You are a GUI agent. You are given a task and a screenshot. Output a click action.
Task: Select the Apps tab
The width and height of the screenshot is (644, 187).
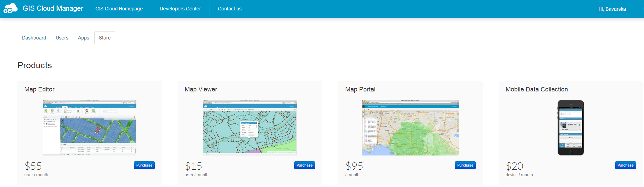pos(83,38)
